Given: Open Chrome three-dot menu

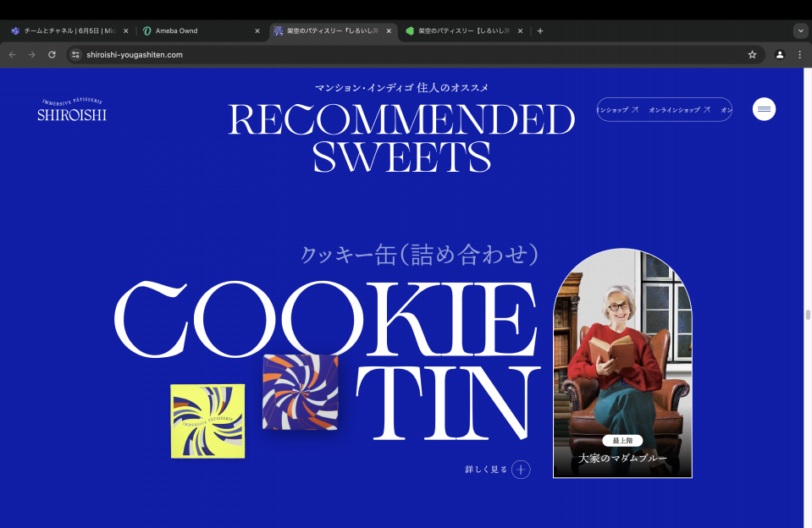Looking at the screenshot, I should (x=799, y=54).
